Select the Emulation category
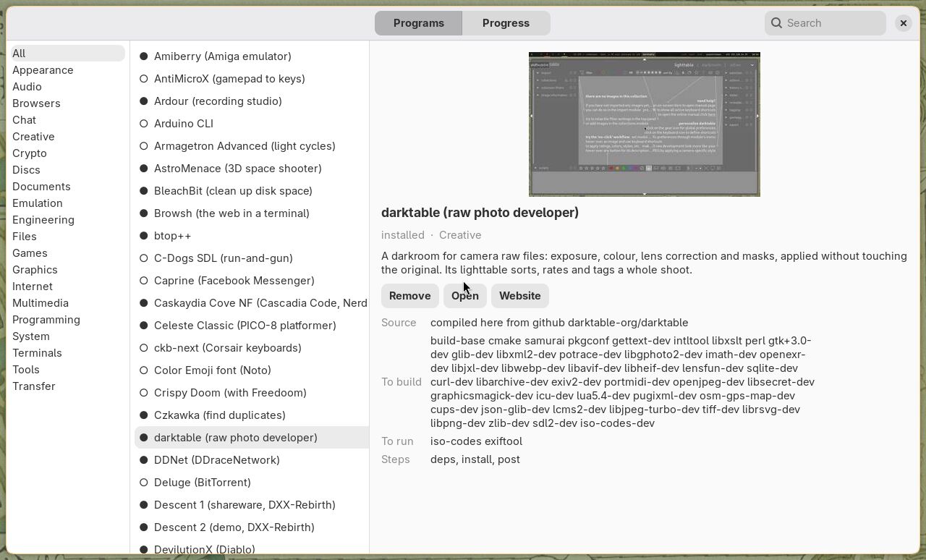The image size is (926, 560). coord(68,203)
